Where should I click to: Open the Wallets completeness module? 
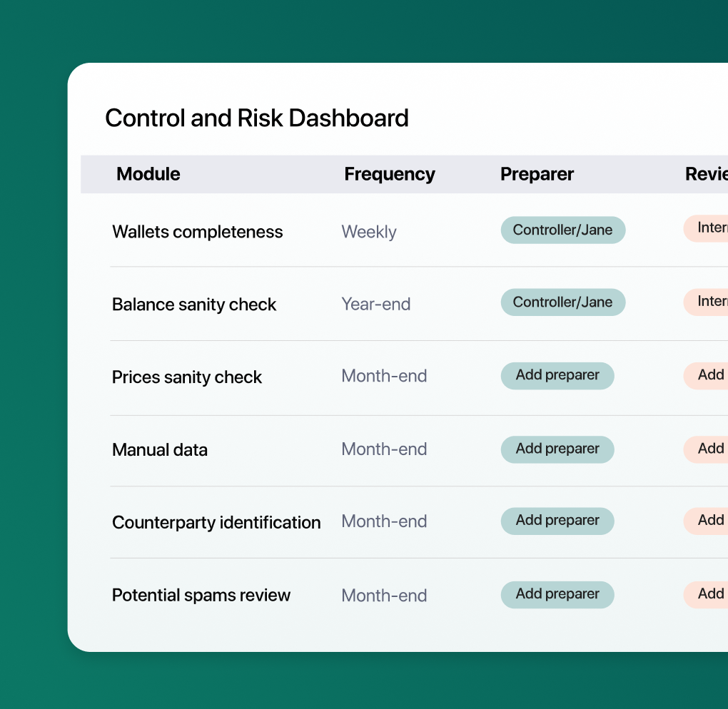[x=197, y=232]
